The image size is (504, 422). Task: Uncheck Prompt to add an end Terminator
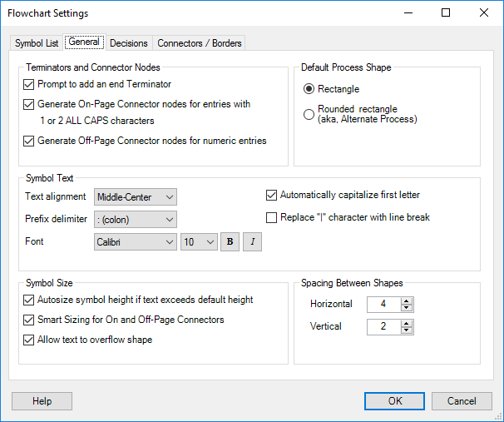[x=28, y=85]
